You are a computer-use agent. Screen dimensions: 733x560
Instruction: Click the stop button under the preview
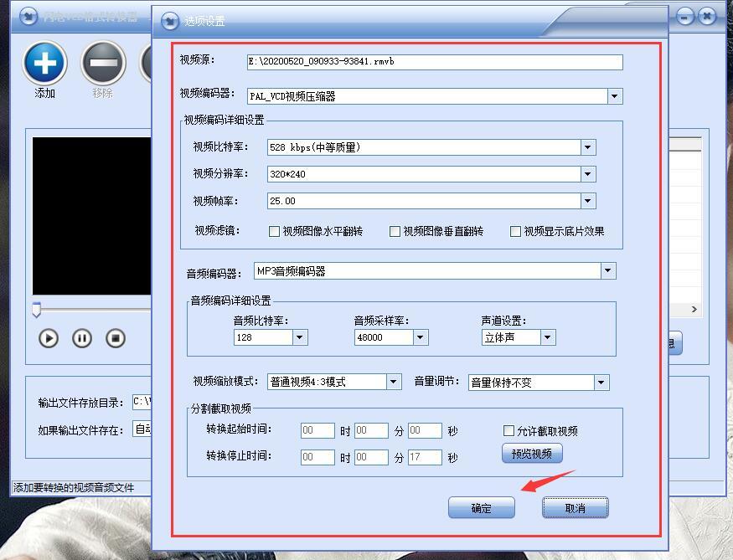pos(116,338)
